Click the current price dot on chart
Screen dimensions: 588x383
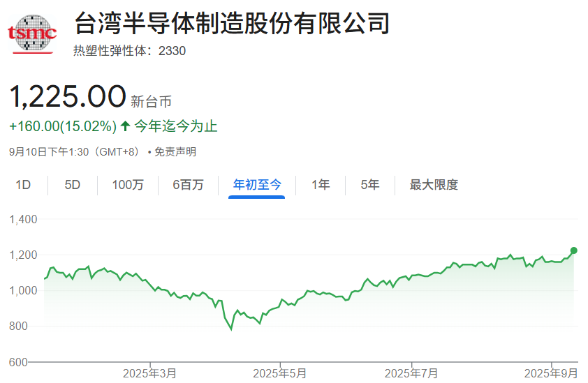tap(573, 250)
